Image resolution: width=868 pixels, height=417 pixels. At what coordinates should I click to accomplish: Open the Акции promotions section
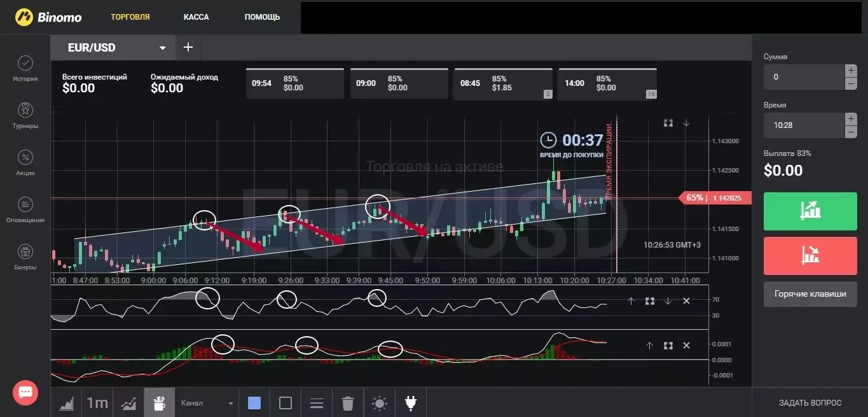click(x=25, y=163)
